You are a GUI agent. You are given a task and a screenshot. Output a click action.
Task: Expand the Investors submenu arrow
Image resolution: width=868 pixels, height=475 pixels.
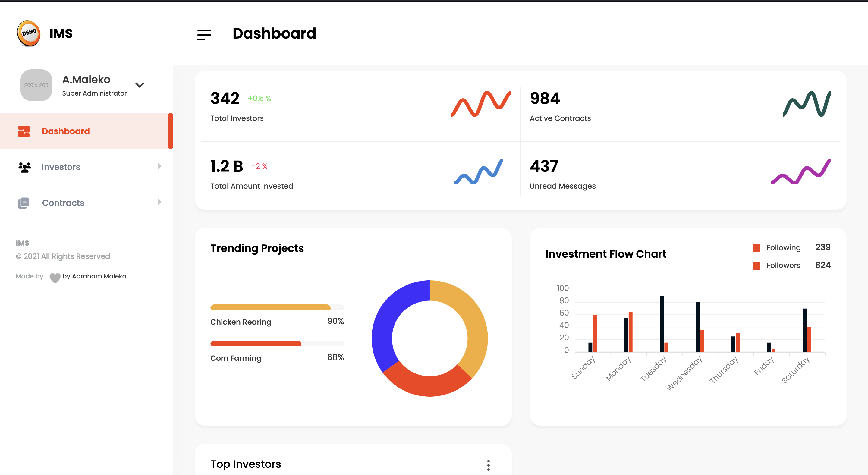159,166
